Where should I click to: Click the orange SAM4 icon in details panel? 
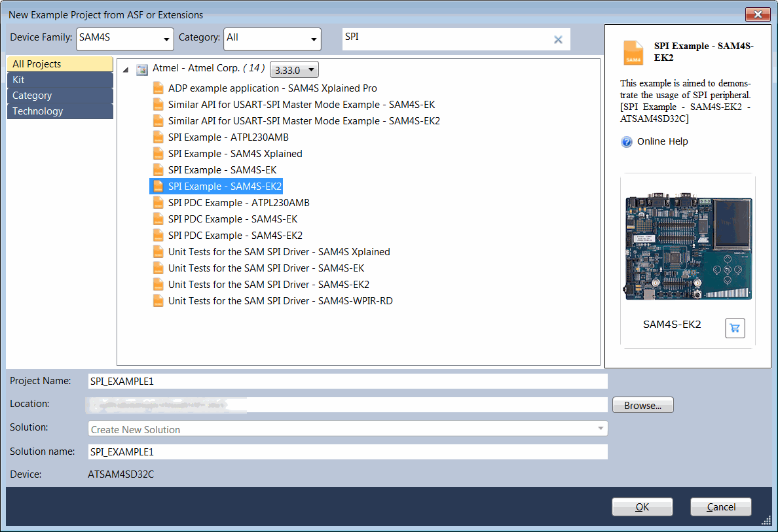[633, 52]
